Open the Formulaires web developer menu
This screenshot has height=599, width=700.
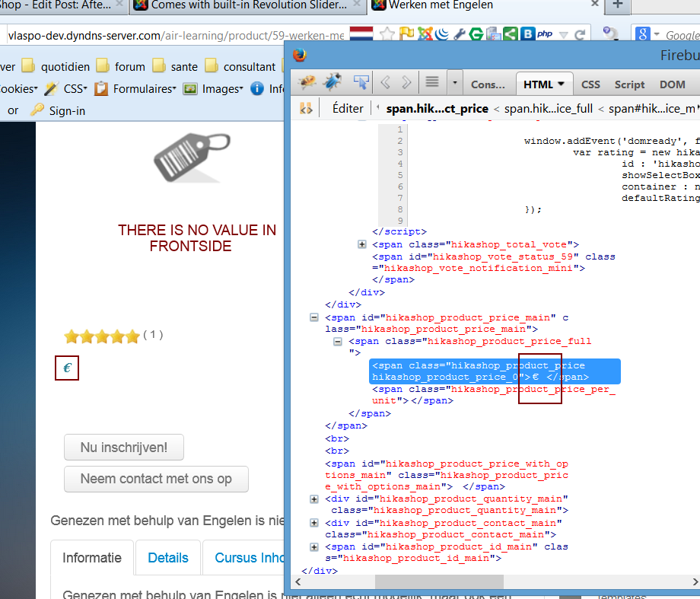pyautogui.click(x=135, y=89)
